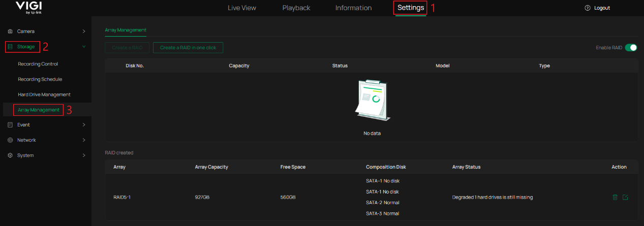Select the Settings tab

click(x=411, y=8)
